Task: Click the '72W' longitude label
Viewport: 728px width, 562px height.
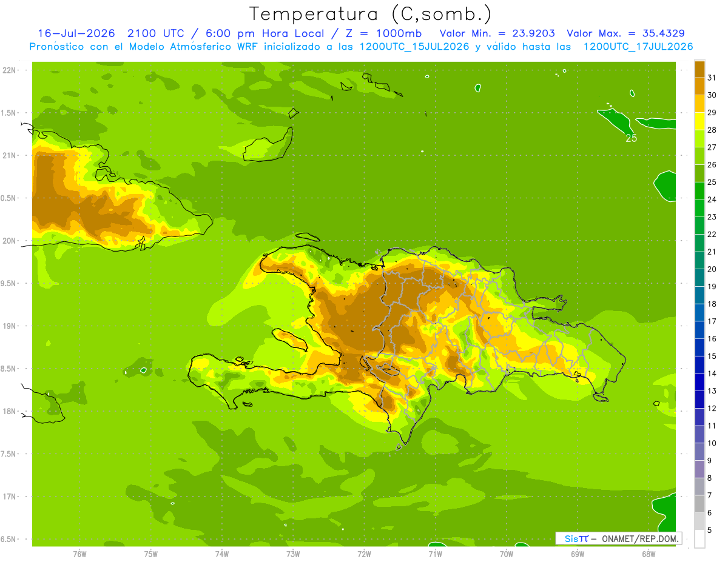Action: point(365,554)
